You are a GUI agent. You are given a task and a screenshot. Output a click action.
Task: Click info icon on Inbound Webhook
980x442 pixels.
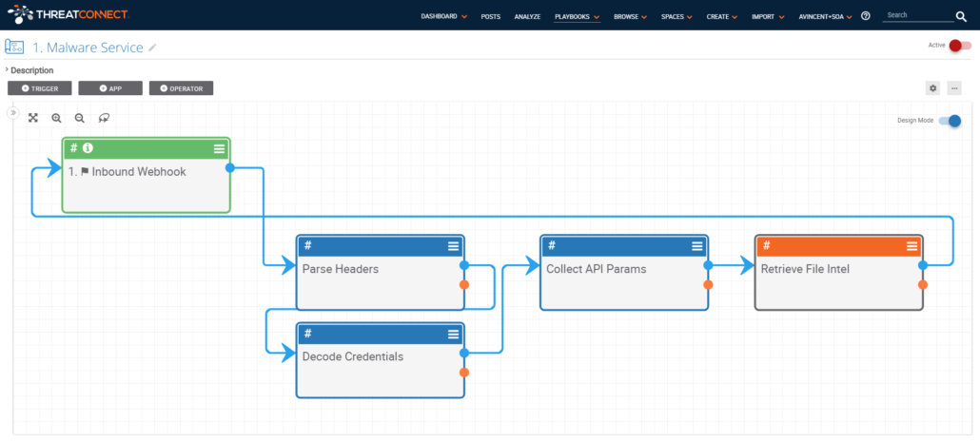click(88, 148)
